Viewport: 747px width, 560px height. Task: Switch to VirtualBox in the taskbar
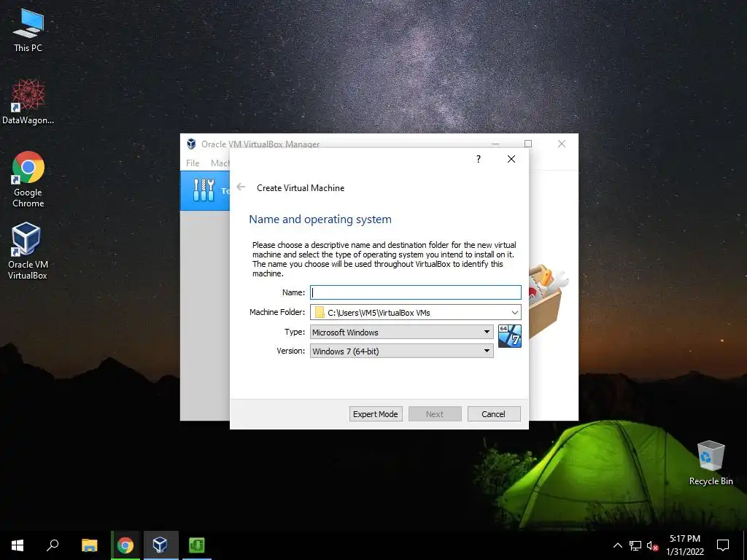[160, 545]
